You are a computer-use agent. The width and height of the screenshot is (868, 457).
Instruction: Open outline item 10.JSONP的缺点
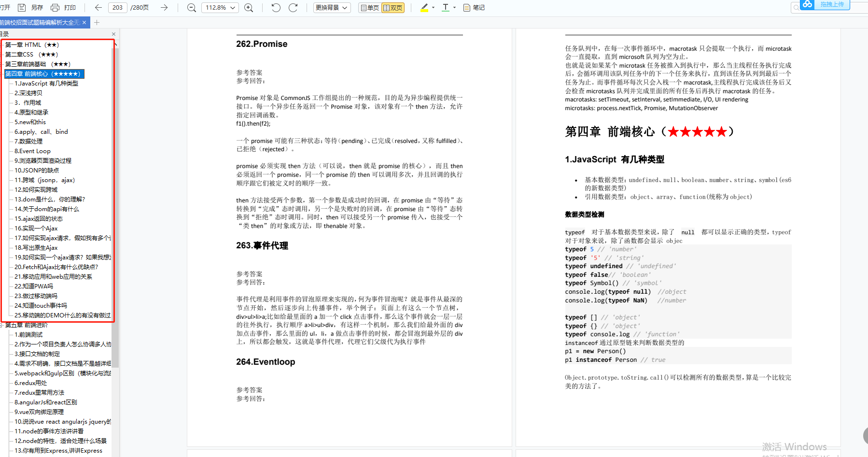pyautogui.click(x=37, y=171)
